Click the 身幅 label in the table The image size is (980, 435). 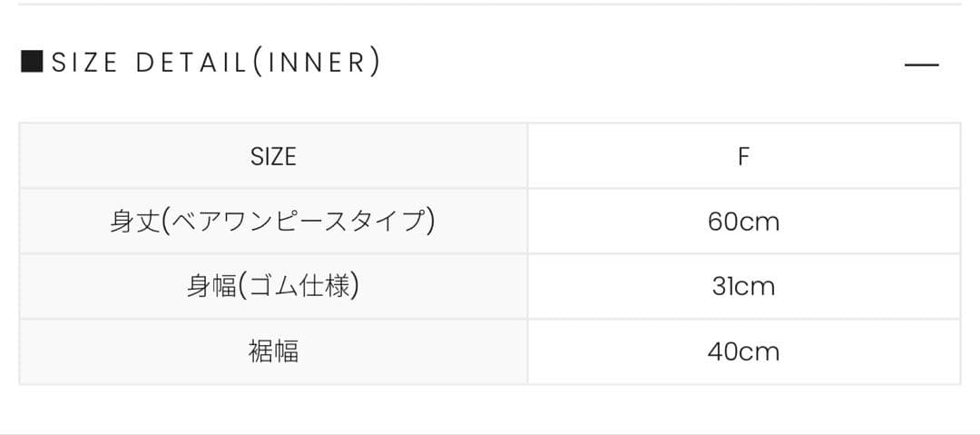tap(211, 287)
